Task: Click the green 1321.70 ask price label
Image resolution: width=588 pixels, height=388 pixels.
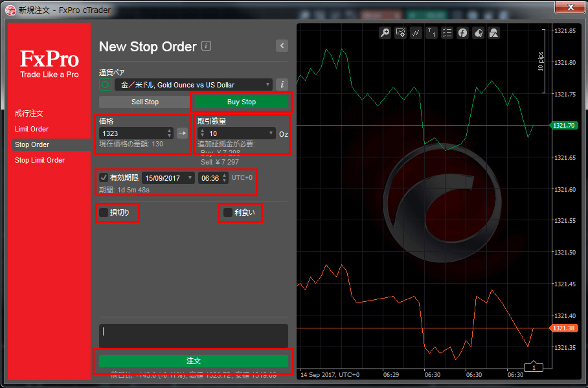Action: pos(563,125)
